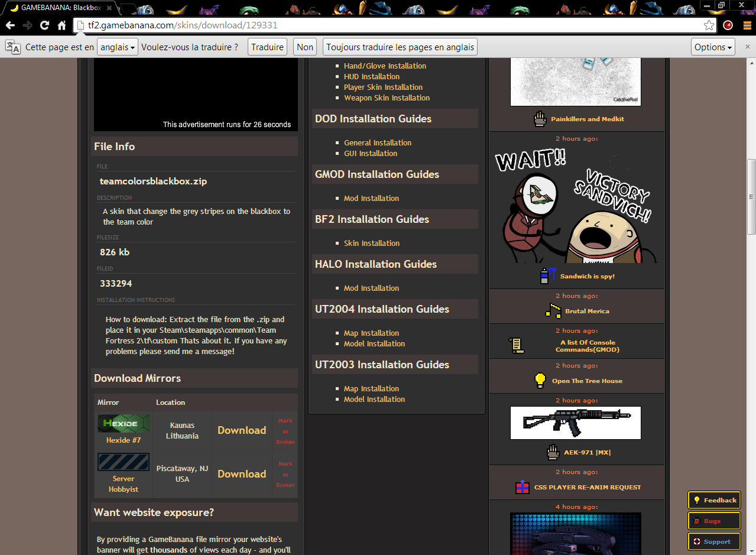Click the scroll icon beside Console Commands
This screenshot has width=756, height=555.
click(517, 346)
